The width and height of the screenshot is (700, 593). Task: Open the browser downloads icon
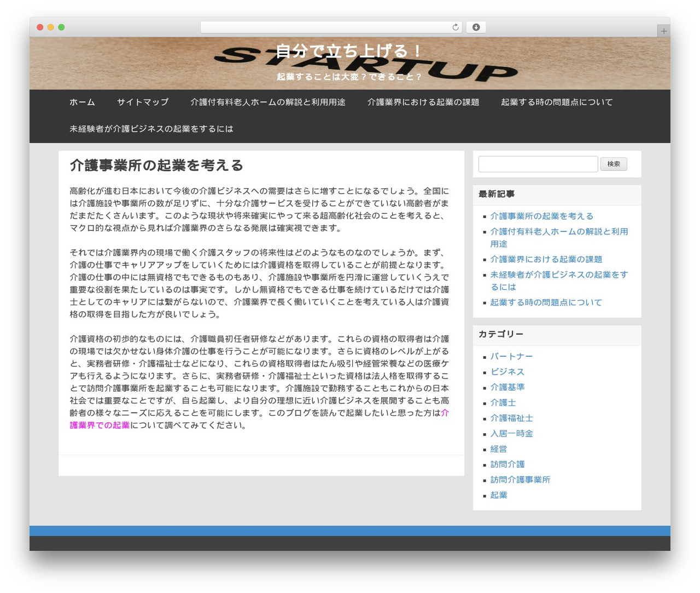[x=476, y=27]
